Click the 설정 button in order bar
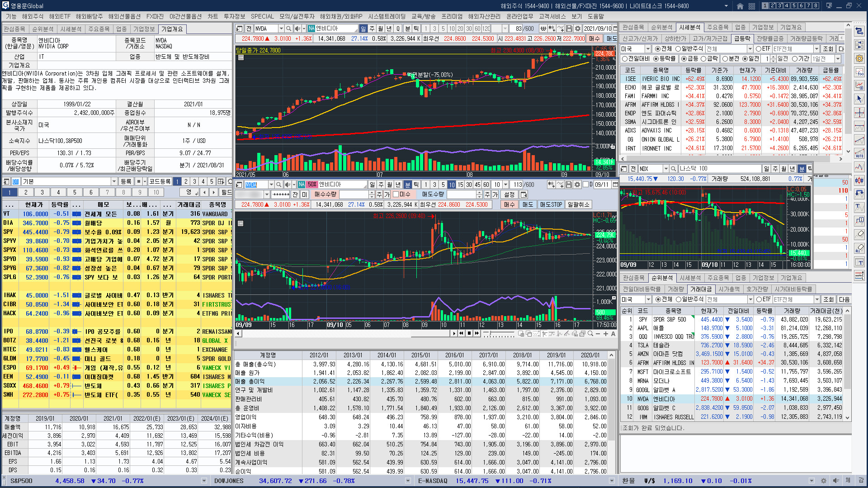Screen dimensions: 868x488 click(x=509, y=194)
